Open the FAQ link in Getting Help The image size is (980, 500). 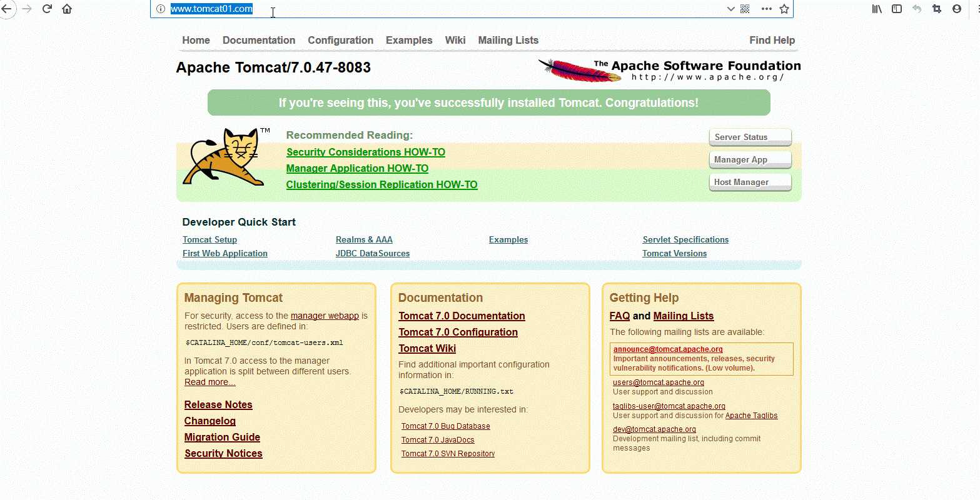(620, 316)
